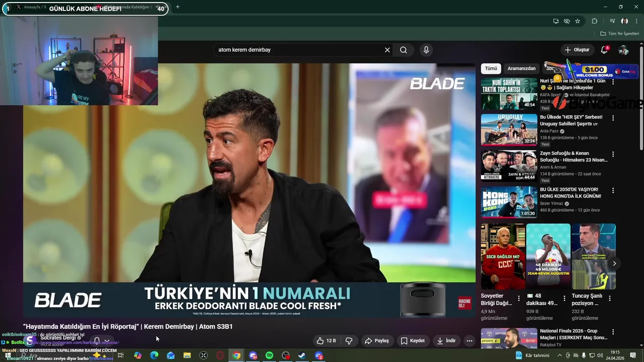Switch to Chrome in the taskbar
The image size is (644, 362).
click(x=236, y=355)
